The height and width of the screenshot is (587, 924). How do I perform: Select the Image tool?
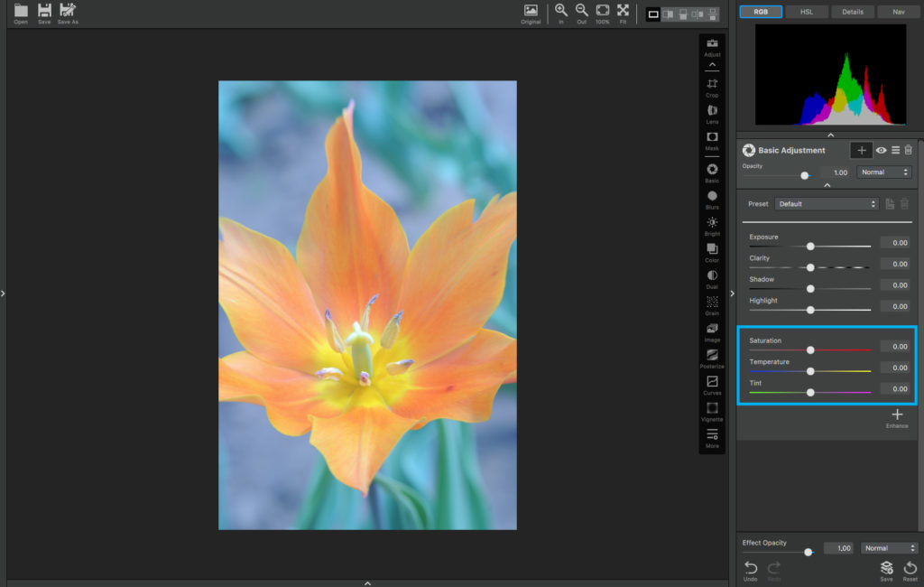pos(712,329)
